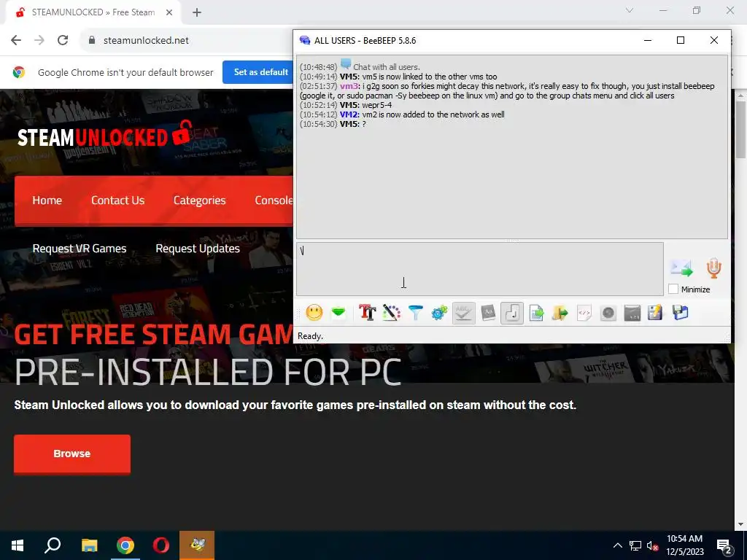
Task: Open Home on Steam Unlocked menu
Action: (x=47, y=201)
